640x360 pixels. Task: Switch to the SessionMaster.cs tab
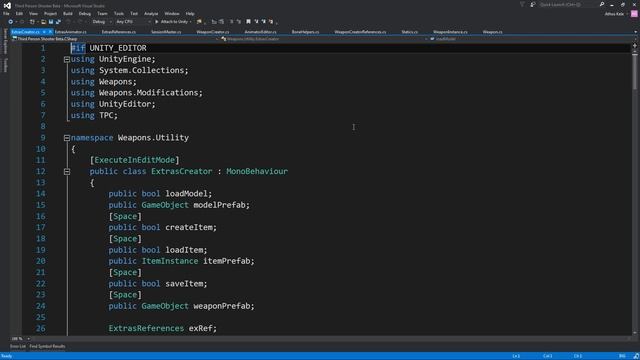point(166,32)
